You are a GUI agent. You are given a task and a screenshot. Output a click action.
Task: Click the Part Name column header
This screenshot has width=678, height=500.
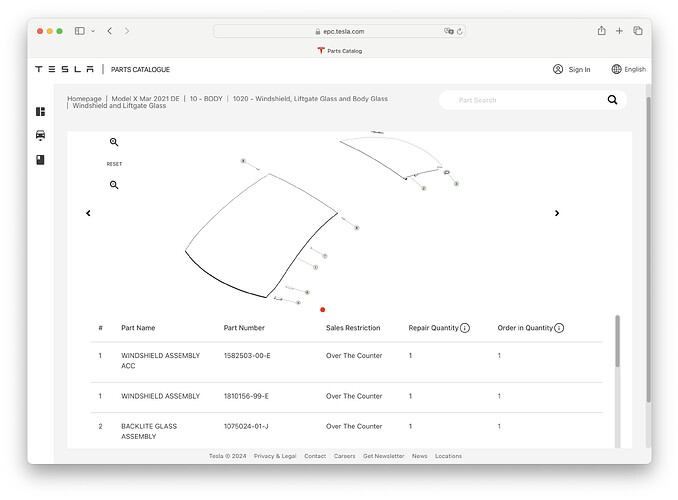click(138, 328)
